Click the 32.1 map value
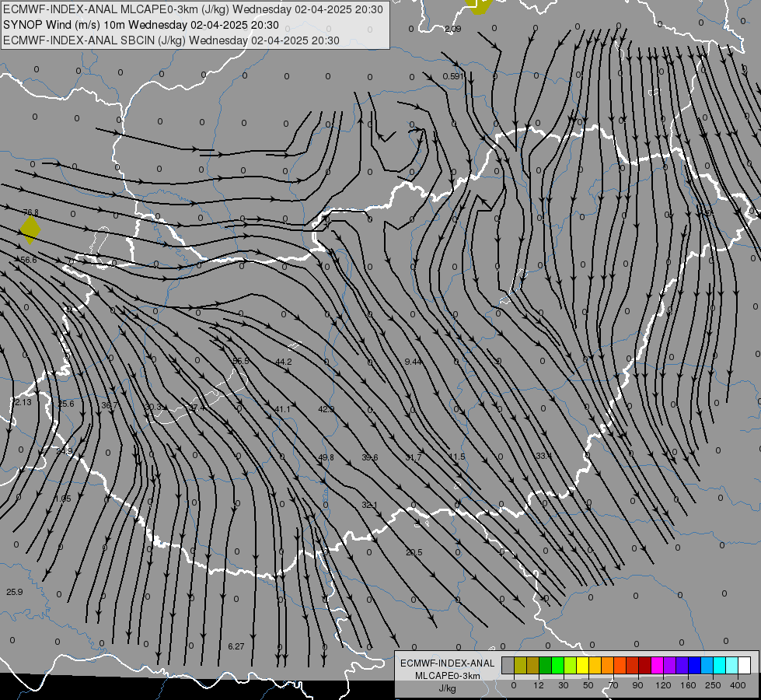The image size is (761, 700). [x=369, y=506]
